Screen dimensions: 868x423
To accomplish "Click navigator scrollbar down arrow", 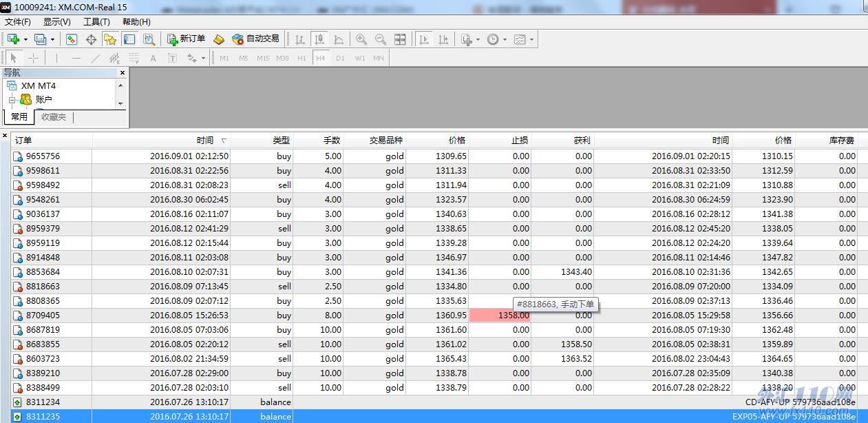I will (x=120, y=103).
